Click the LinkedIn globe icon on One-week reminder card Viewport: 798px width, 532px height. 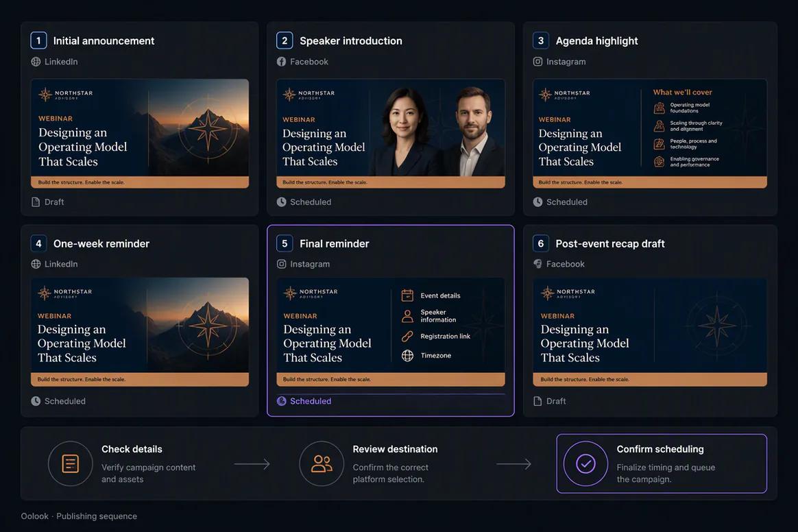[36, 264]
